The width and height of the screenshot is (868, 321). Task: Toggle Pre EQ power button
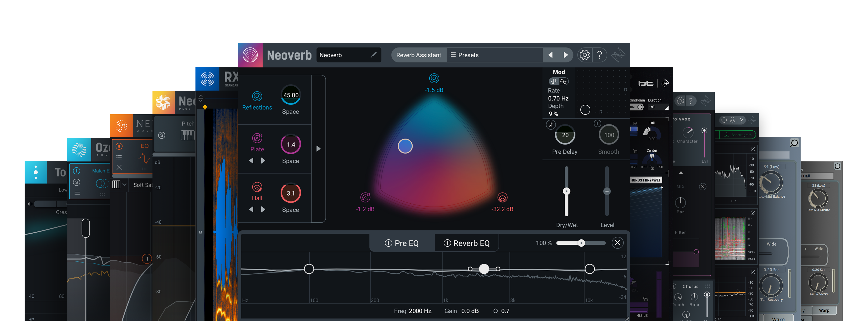pos(388,243)
